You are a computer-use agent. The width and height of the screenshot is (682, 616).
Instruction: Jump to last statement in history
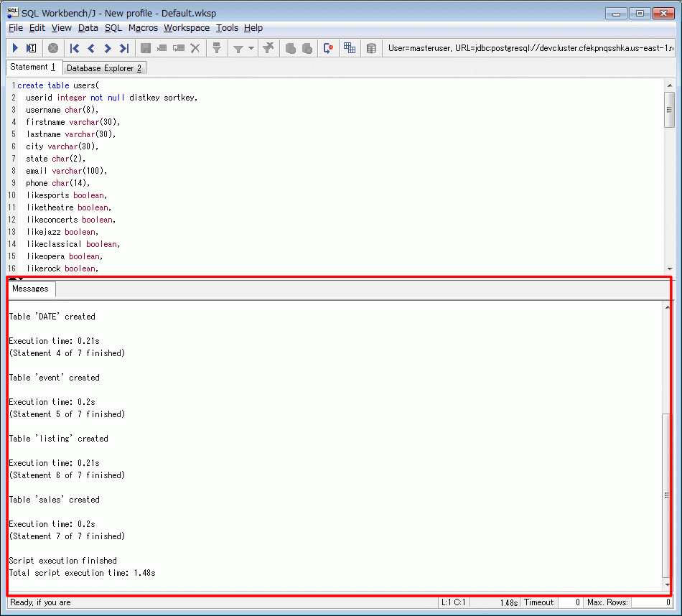124,48
